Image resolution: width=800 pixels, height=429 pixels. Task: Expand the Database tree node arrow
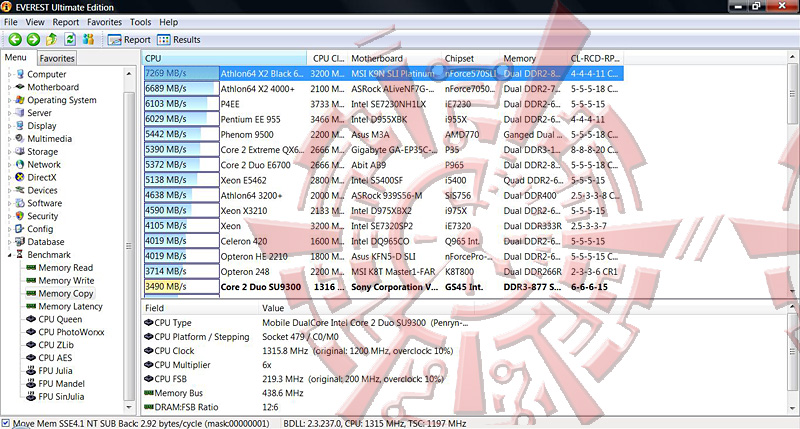[x=9, y=242]
